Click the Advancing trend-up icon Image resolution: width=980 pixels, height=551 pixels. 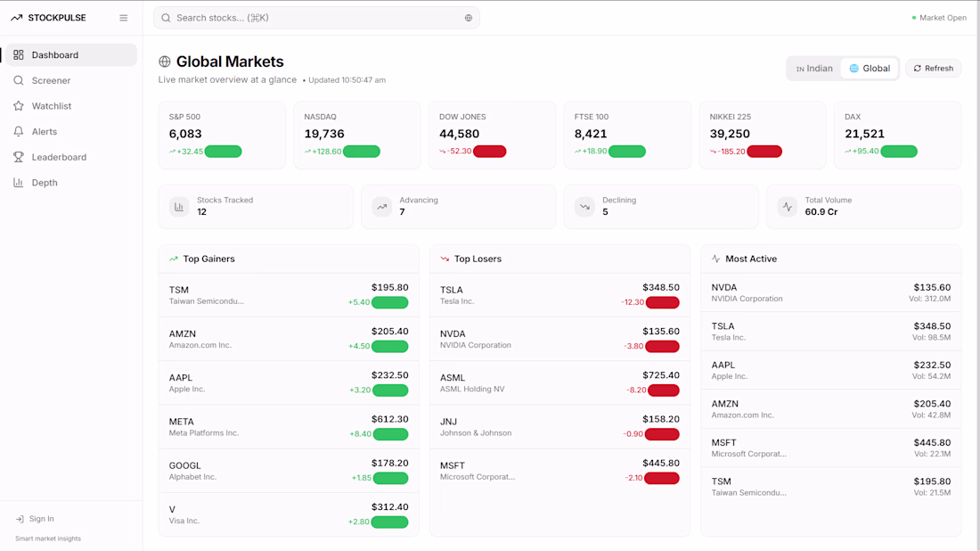[382, 206]
